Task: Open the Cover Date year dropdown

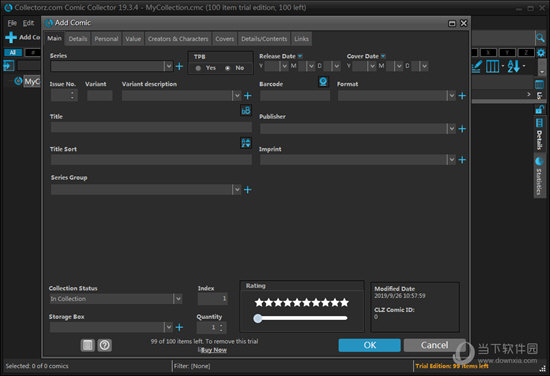Action: (372, 66)
